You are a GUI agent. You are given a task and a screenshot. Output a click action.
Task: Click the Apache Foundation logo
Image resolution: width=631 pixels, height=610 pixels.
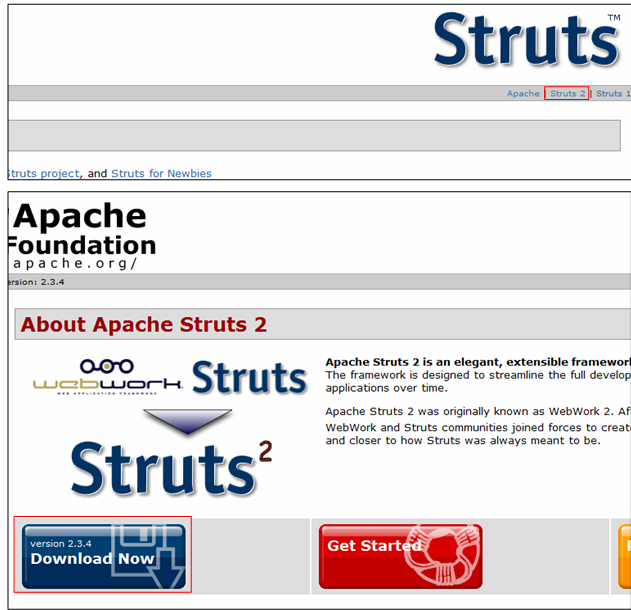82,236
